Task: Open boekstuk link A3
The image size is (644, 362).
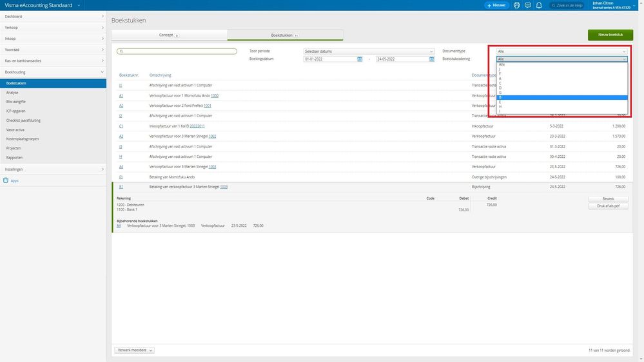Action: [x=121, y=137]
